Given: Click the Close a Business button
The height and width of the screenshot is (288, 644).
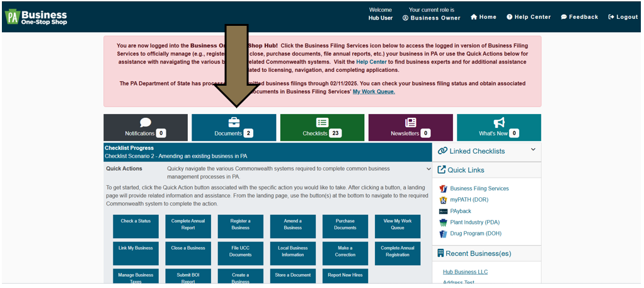Looking at the screenshot, I should tap(188, 253).
